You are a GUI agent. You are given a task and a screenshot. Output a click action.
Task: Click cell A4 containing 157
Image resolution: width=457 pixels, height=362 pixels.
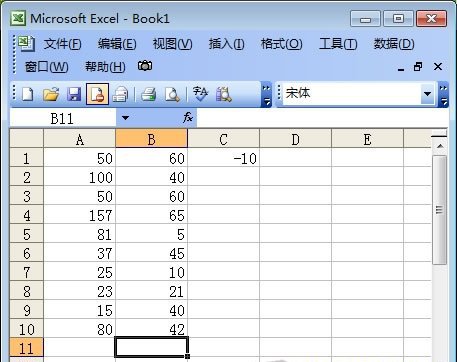pos(79,215)
